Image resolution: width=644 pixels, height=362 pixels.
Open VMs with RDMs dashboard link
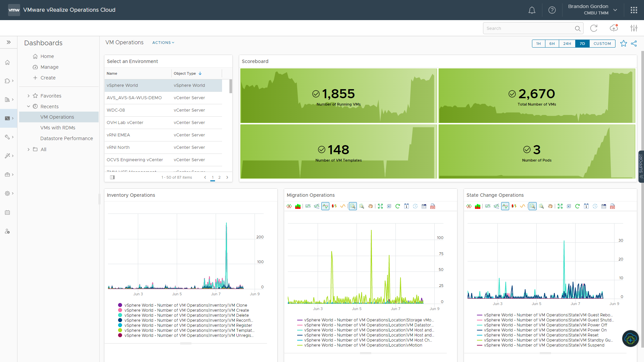(x=58, y=128)
